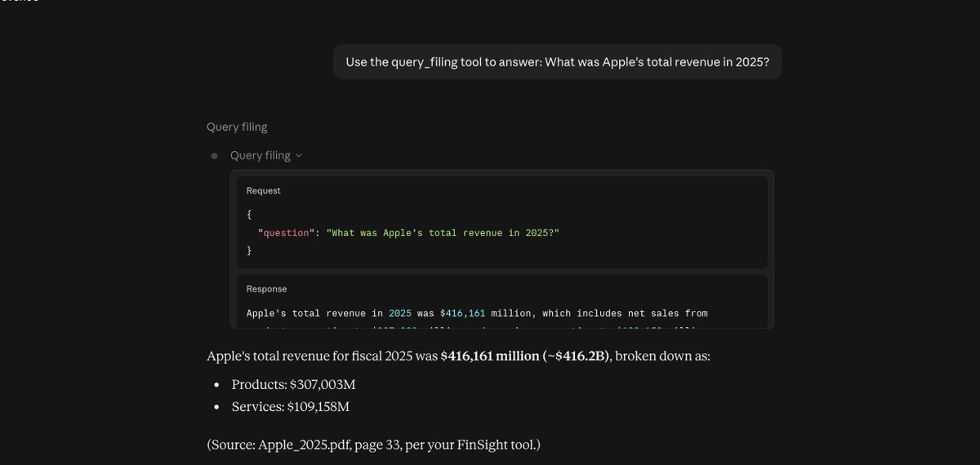
Task: Collapse the Query filing tool call chevron
Action: (x=299, y=155)
